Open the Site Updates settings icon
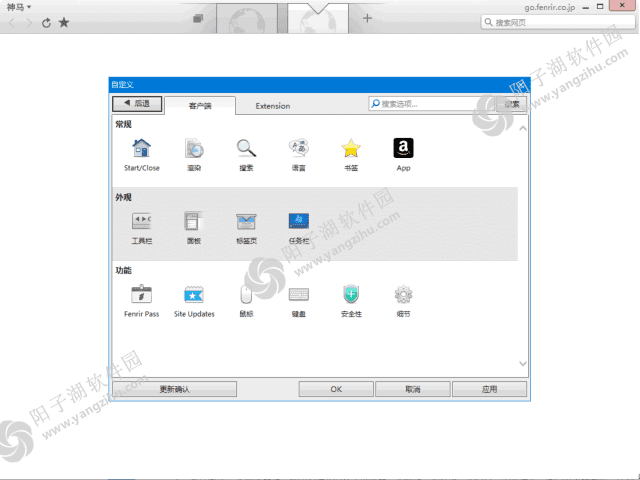 (x=194, y=294)
